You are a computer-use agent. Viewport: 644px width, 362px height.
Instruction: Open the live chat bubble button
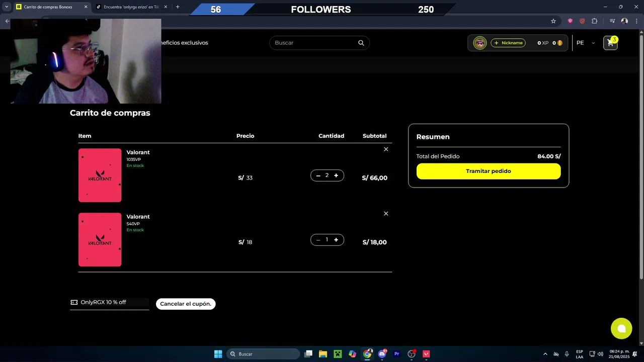pos(621,328)
